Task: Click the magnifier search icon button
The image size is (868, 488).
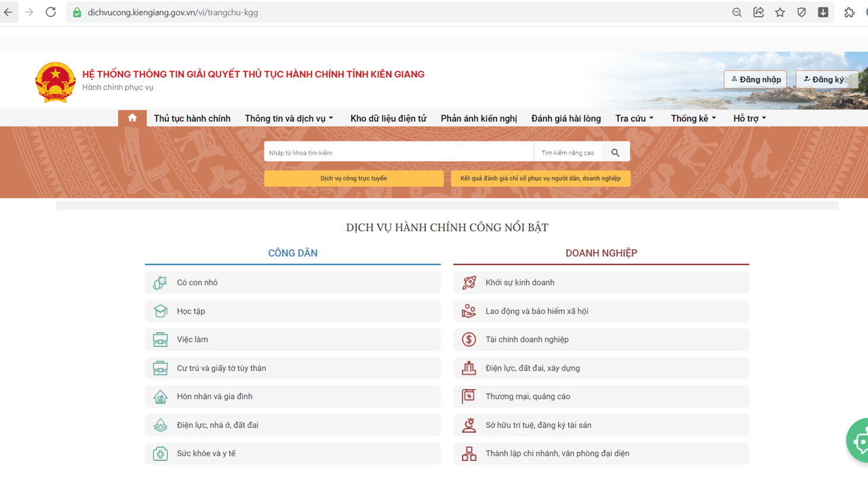Action: pyautogui.click(x=615, y=152)
